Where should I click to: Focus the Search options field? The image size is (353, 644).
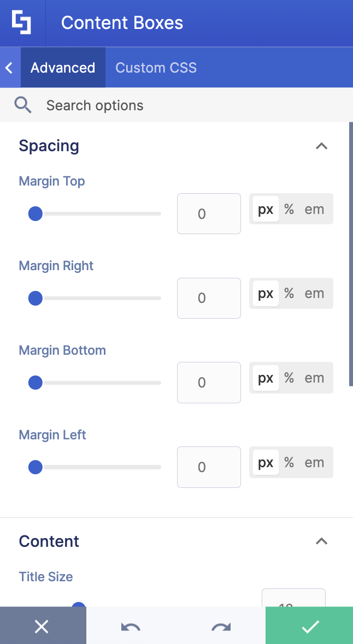[189, 105]
